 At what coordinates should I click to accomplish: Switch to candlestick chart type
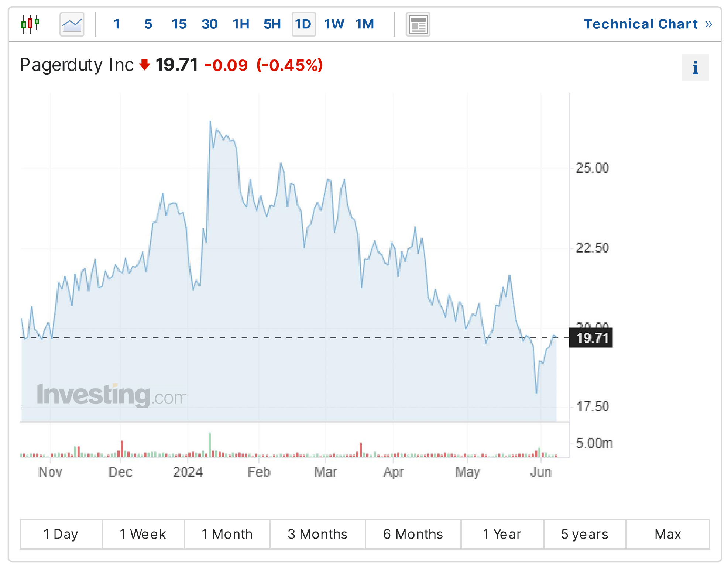[30, 24]
